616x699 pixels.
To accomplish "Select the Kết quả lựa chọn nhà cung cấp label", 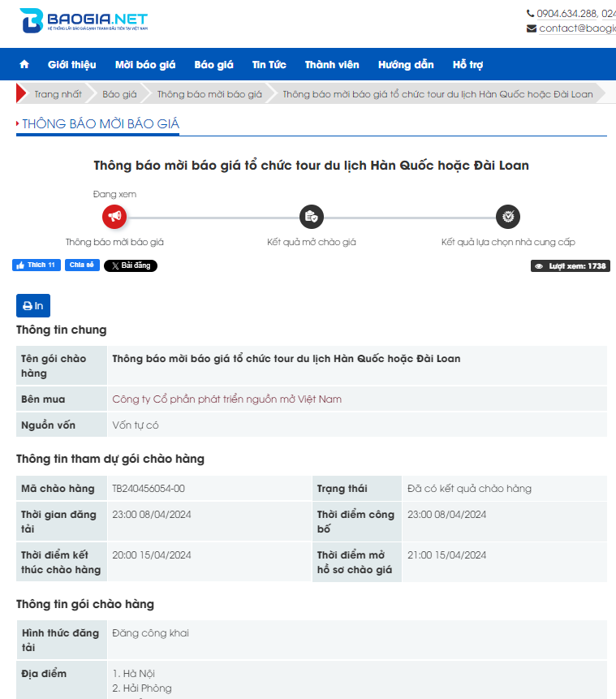I will tap(508, 242).
